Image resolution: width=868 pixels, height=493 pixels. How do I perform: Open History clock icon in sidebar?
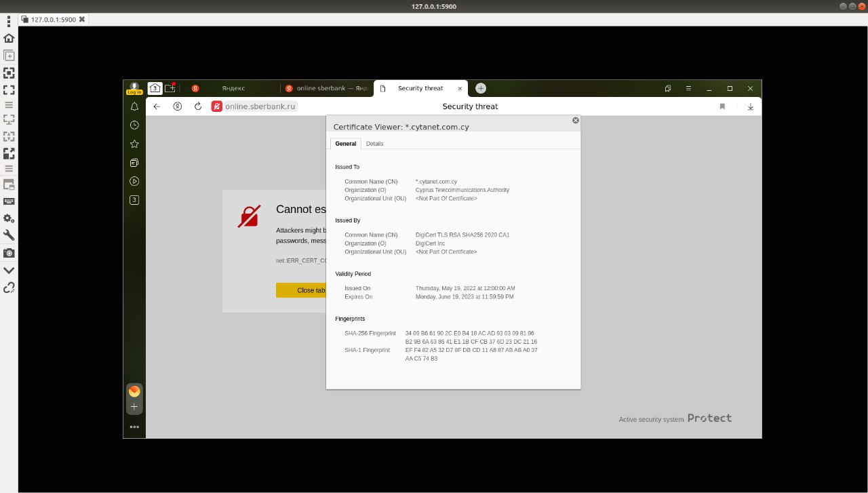pyautogui.click(x=134, y=125)
